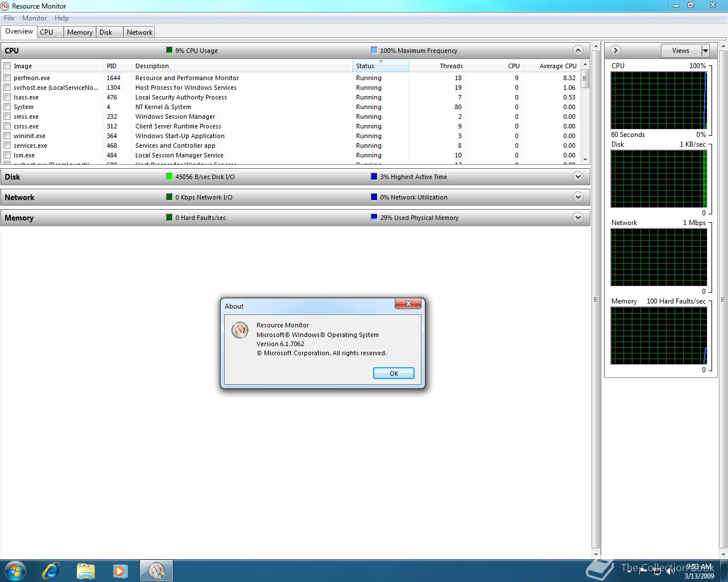The height and width of the screenshot is (582, 728).
Task: Click the Disk section header label
Action: coord(13,177)
